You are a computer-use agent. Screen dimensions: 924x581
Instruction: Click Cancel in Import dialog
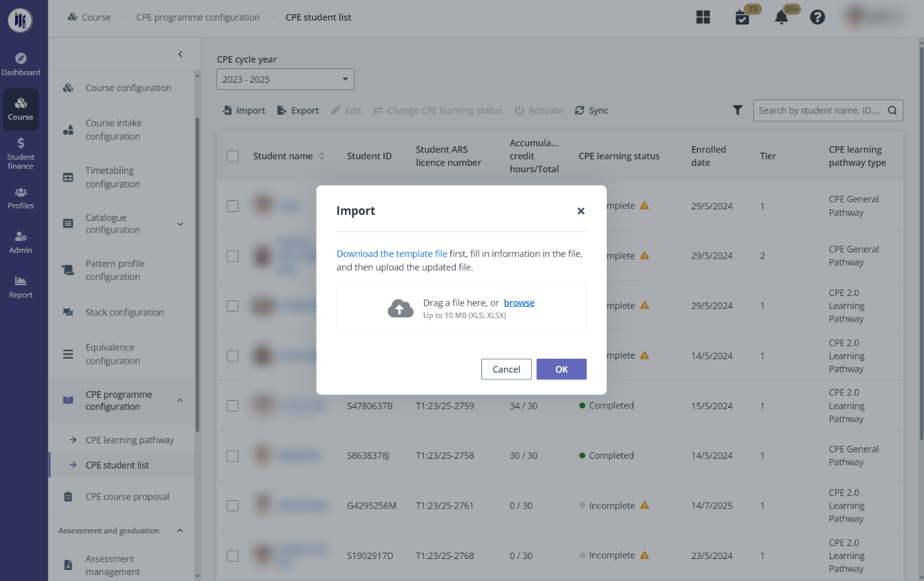(x=506, y=369)
